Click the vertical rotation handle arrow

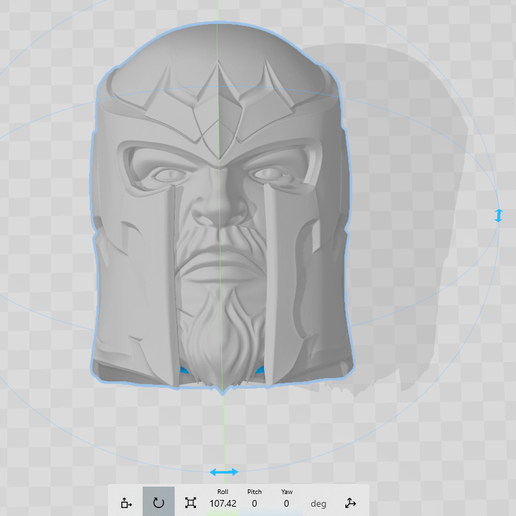pyautogui.click(x=498, y=215)
